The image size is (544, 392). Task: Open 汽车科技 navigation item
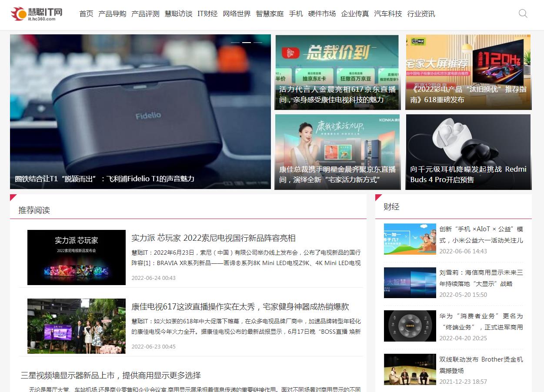(388, 14)
